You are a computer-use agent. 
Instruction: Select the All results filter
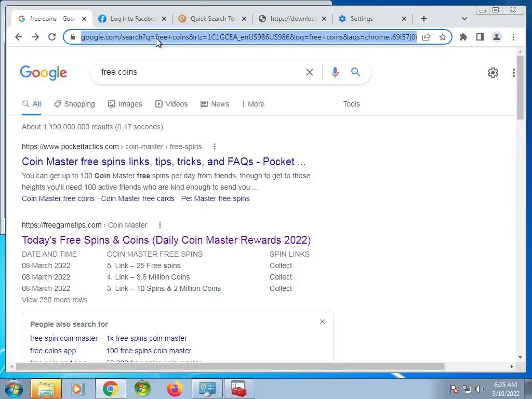(32, 104)
